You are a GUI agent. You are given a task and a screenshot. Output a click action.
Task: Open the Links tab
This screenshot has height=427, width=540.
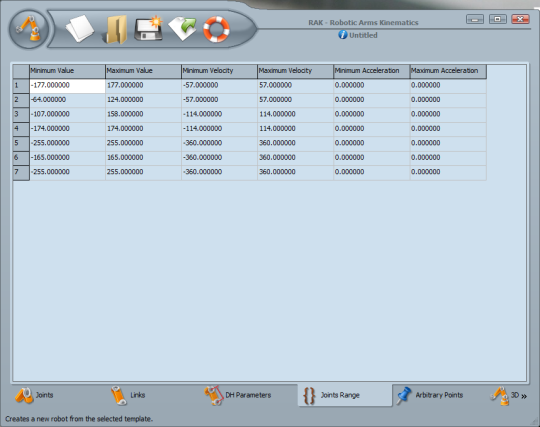coord(128,395)
